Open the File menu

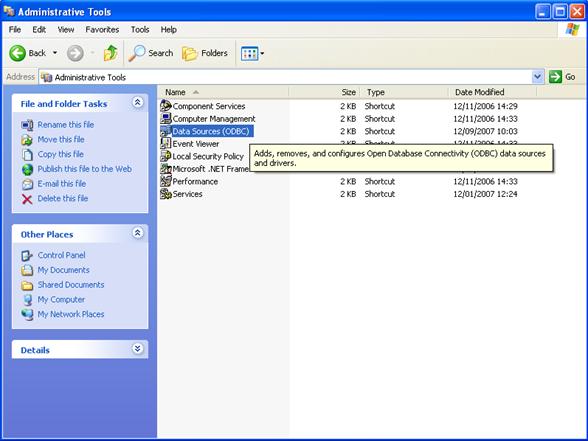pyautogui.click(x=15, y=30)
